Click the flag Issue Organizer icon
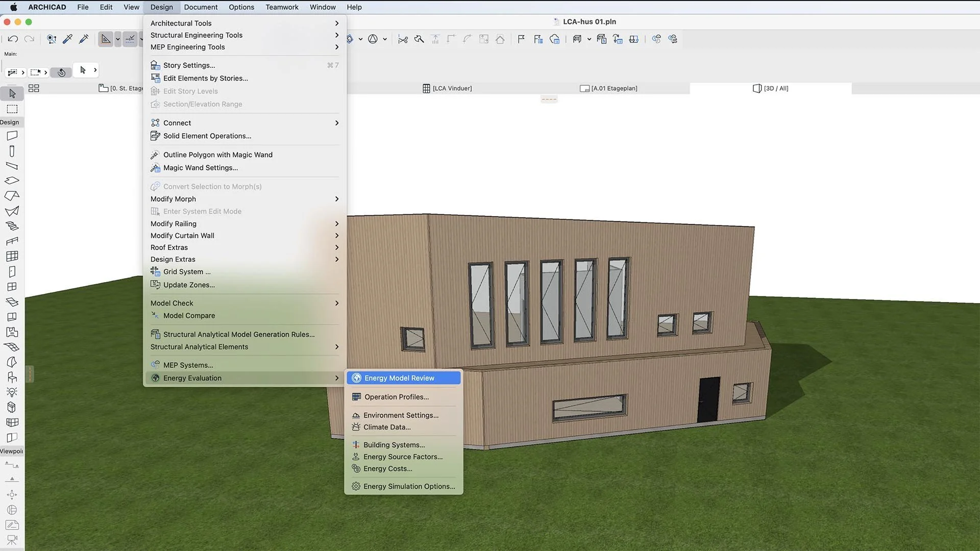Screen dimensions: 980x551 [521, 39]
